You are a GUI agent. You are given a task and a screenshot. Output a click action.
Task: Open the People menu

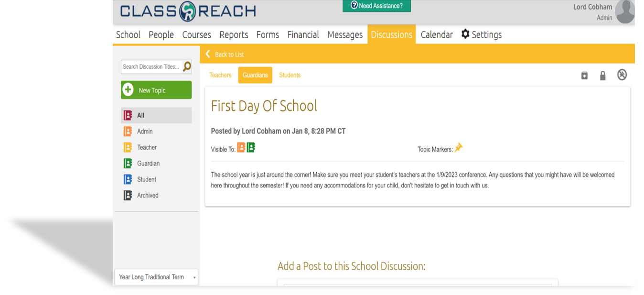[161, 34]
